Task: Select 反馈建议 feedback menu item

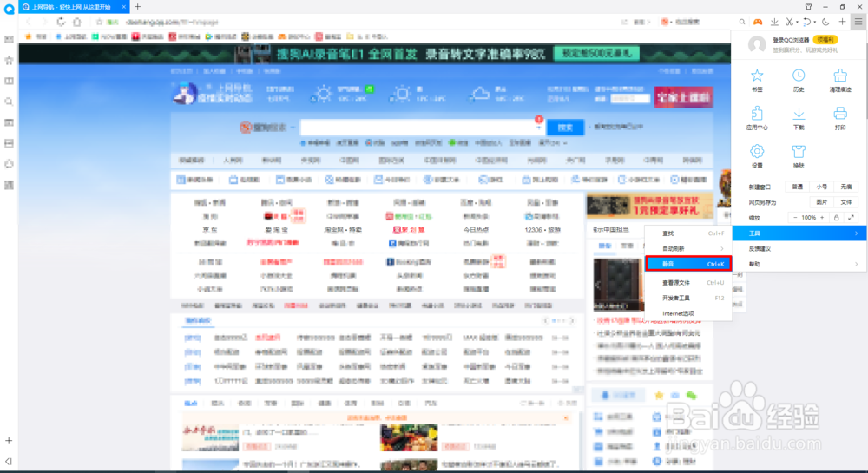Action: coord(799,248)
